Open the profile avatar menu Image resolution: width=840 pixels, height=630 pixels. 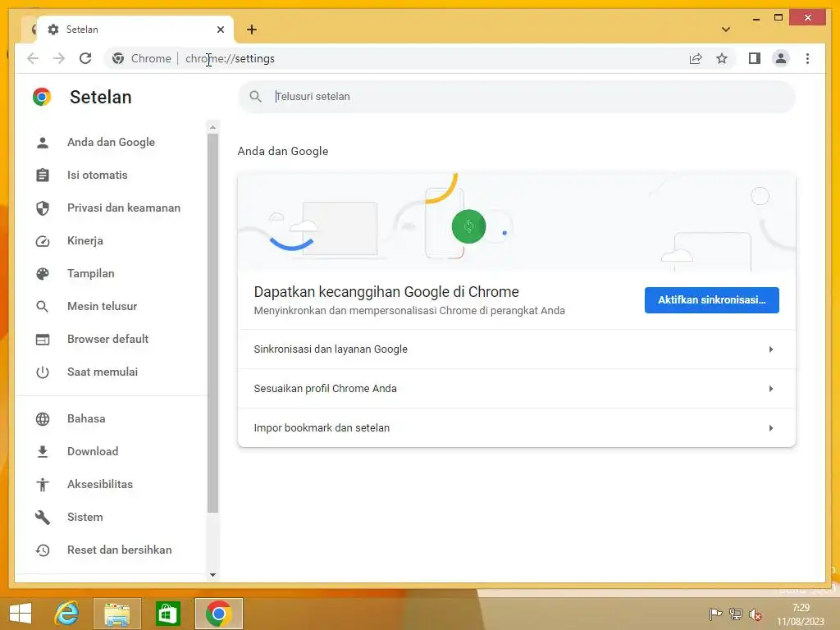click(x=781, y=58)
